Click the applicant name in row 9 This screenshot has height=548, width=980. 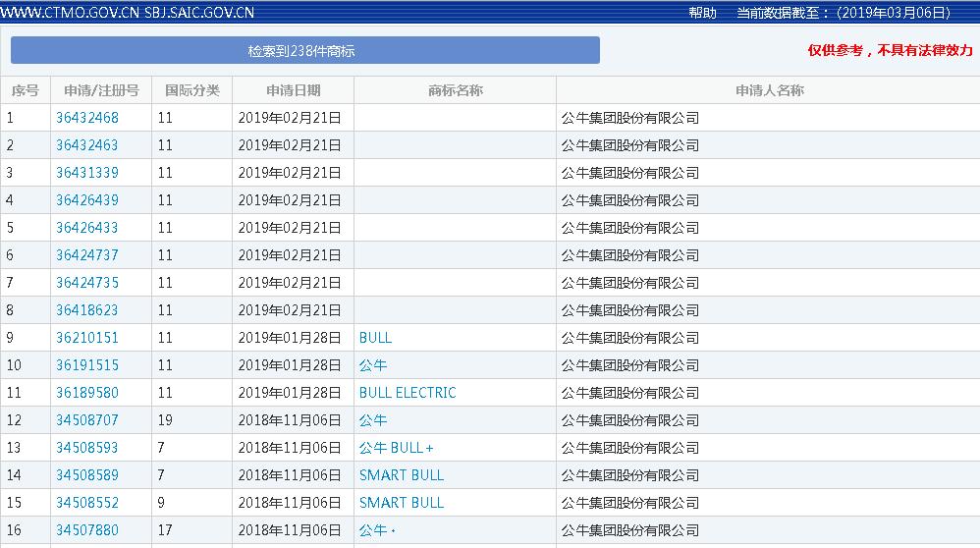tap(630, 338)
